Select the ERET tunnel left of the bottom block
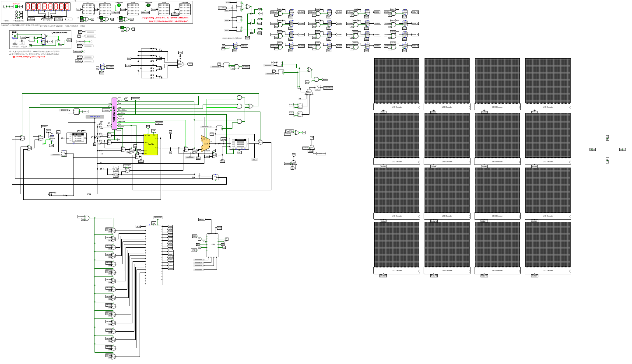Image resolution: width=632 pixels, height=364 pixels. pos(194,250)
